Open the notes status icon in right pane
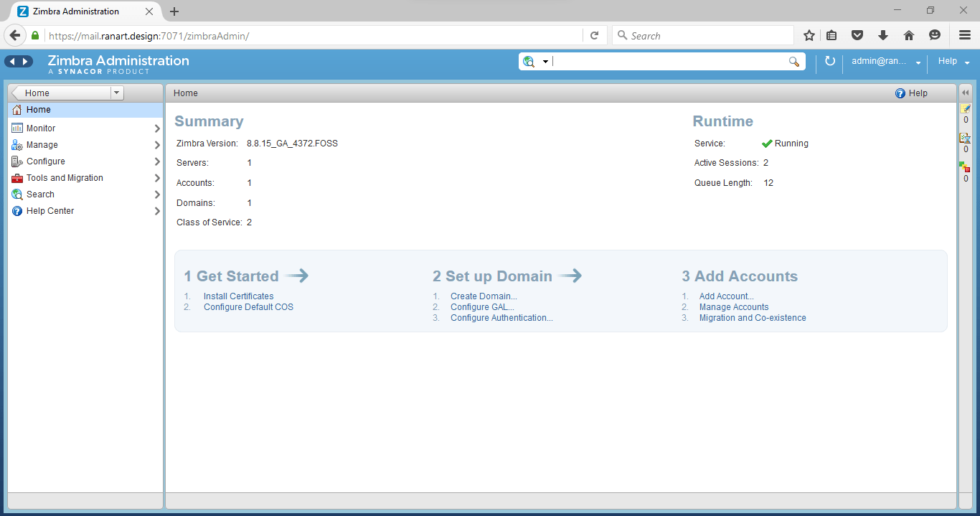The width and height of the screenshot is (980, 516). pos(966,108)
